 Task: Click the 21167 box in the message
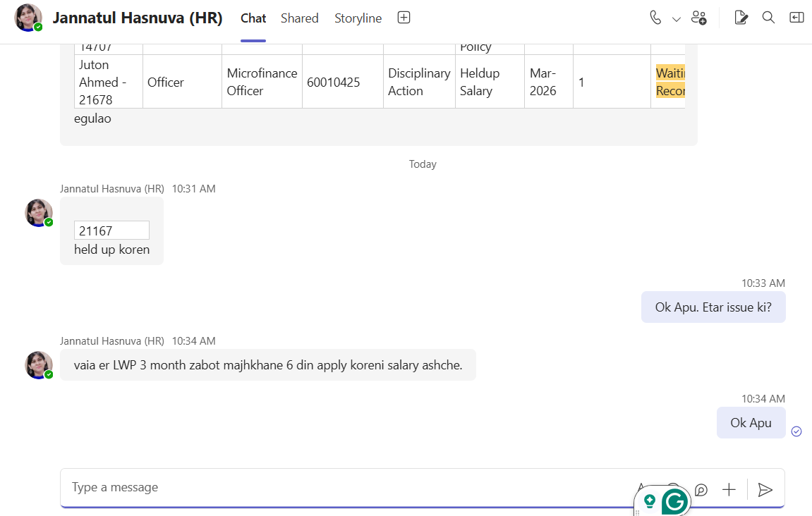(111, 231)
